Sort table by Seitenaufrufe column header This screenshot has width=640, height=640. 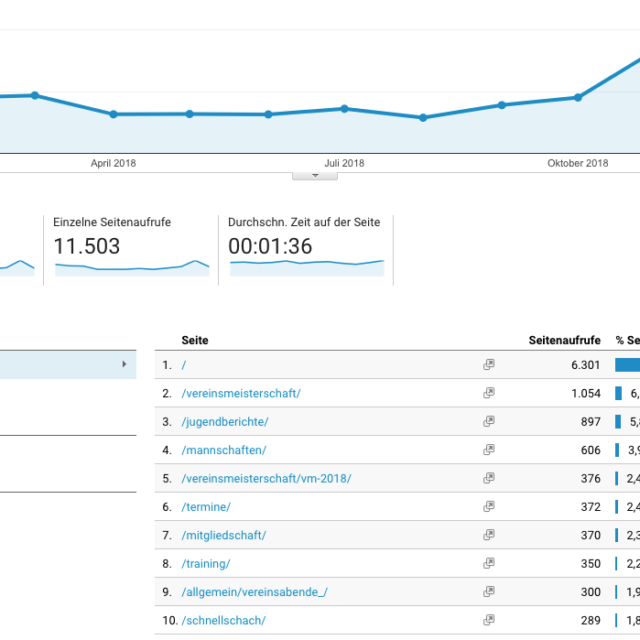point(564,340)
